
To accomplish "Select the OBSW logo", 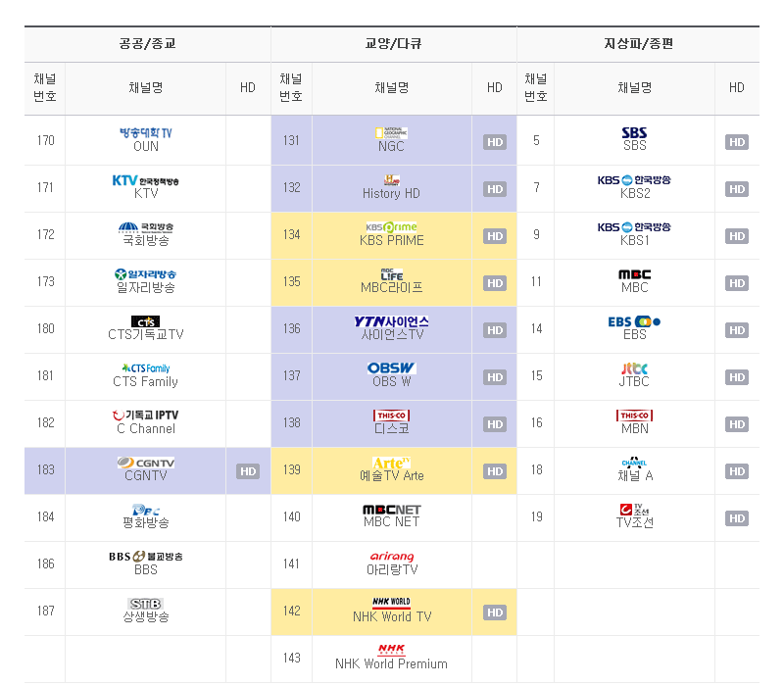I will tap(391, 368).
